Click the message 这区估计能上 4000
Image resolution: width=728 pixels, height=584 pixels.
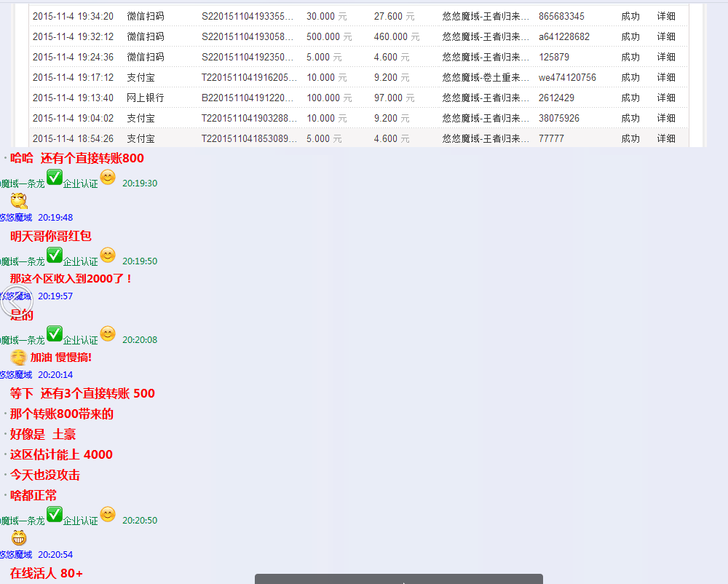[61, 454]
